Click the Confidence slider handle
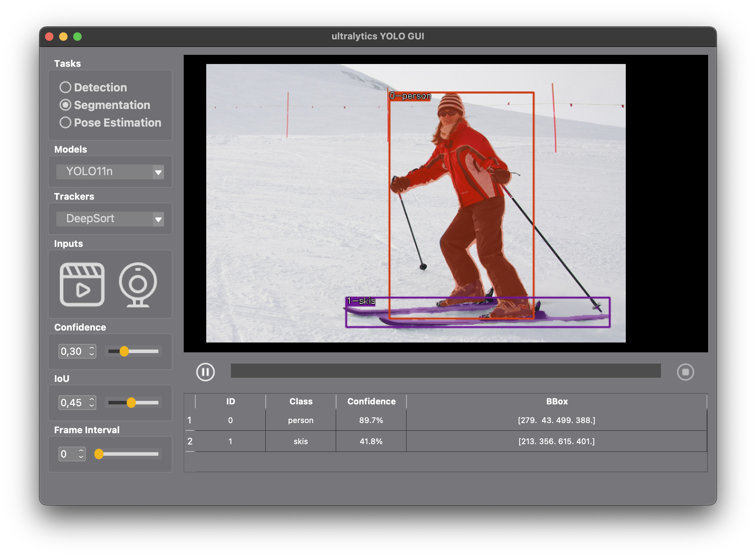The image size is (756, 557). click(x=124, y=351)
